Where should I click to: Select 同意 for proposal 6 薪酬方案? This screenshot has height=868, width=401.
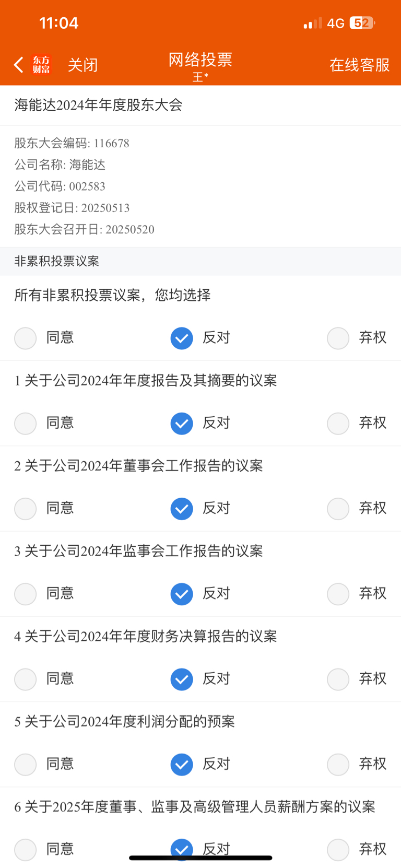click(25, 850)
